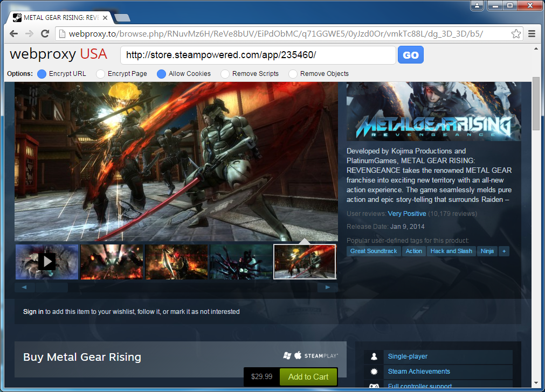Toggle the Allow Cookies option
This screenshot has width=545, height=392.
161,74
